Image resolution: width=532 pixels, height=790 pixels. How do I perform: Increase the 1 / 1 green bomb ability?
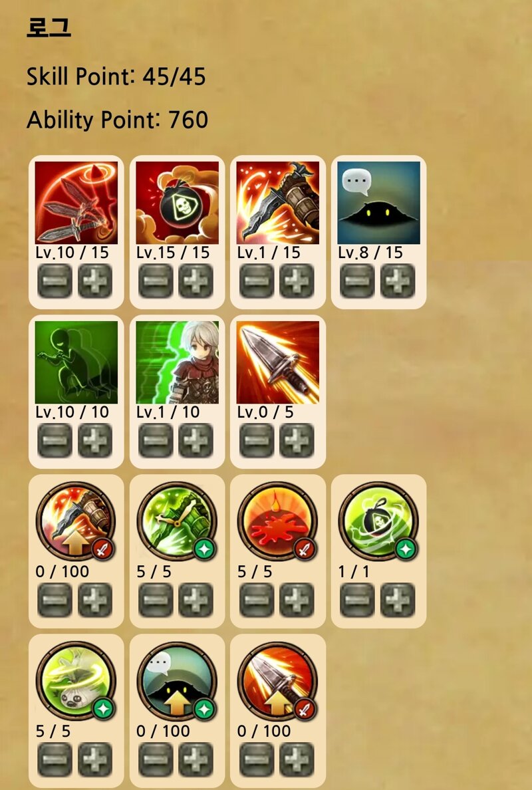point(398,600)
